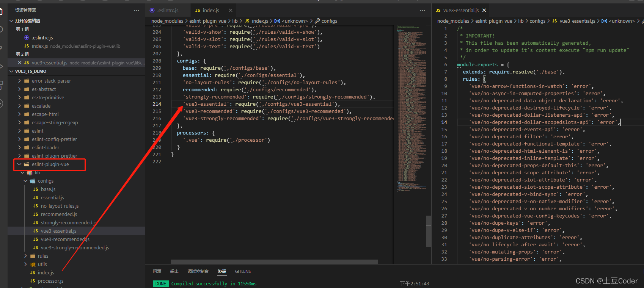Click the folder icon of error-stack-parser
The image size is (644, 288).
pos(27,81)
